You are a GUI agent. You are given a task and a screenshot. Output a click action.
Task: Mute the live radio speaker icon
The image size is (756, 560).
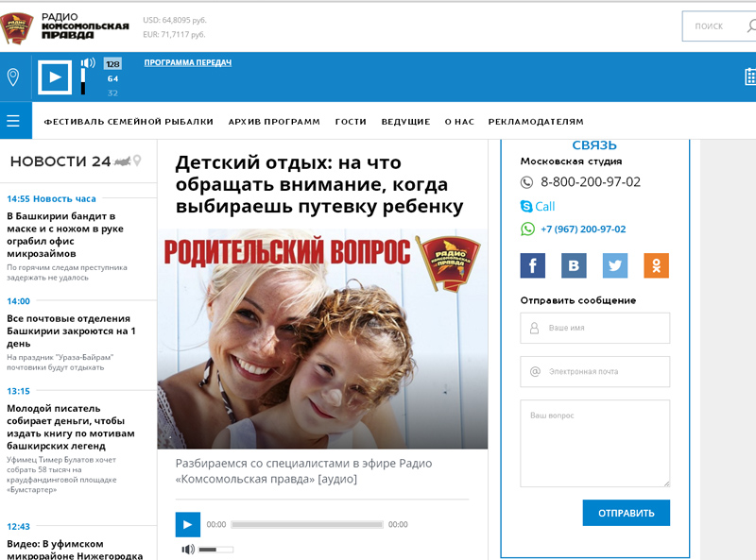tap(88, 62)
